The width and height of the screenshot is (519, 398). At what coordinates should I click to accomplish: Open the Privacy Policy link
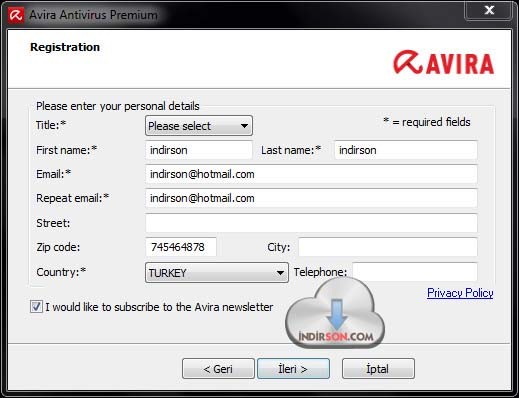[460, 293]
